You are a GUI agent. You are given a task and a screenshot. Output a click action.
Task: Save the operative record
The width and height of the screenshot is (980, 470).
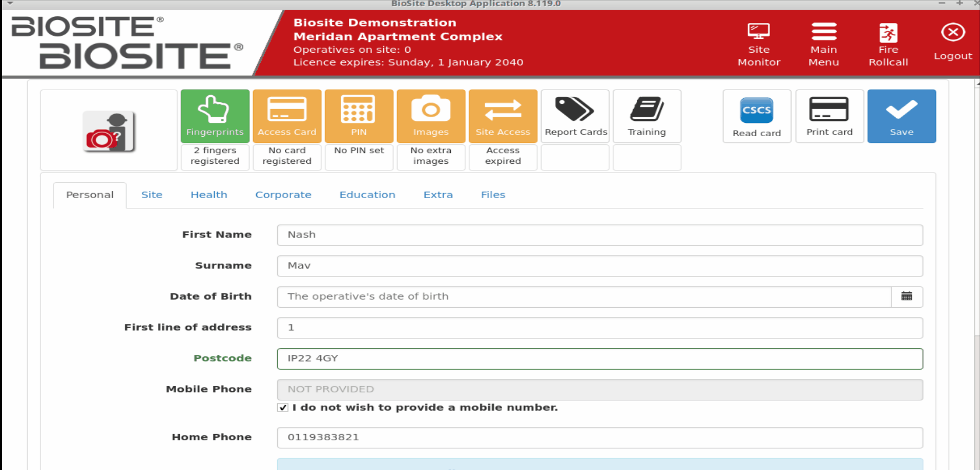click(x=902, y=116)
